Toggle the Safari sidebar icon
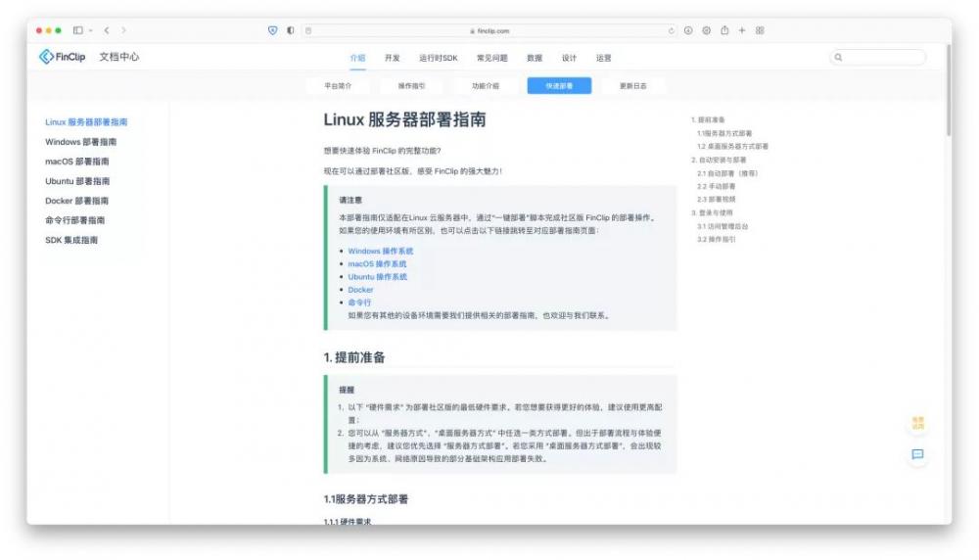The height and width of the screenshot is (560, 979). point(78,30)
